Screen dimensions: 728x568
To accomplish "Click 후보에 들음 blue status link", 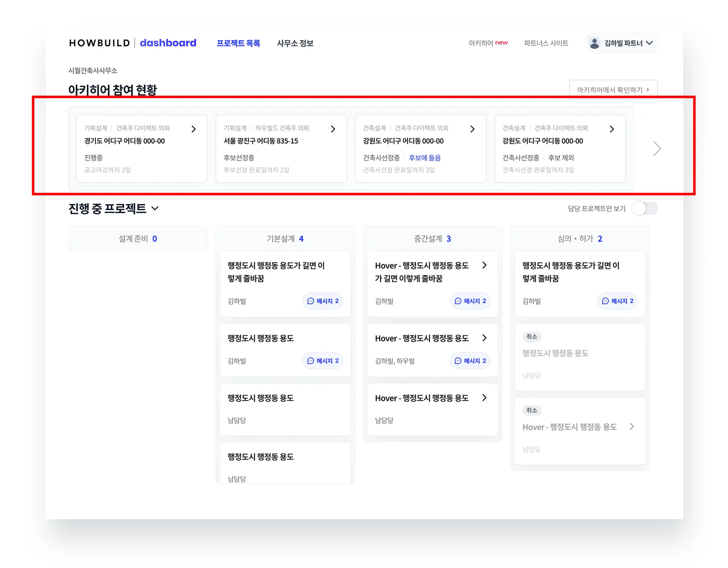I will coord(424,158).
